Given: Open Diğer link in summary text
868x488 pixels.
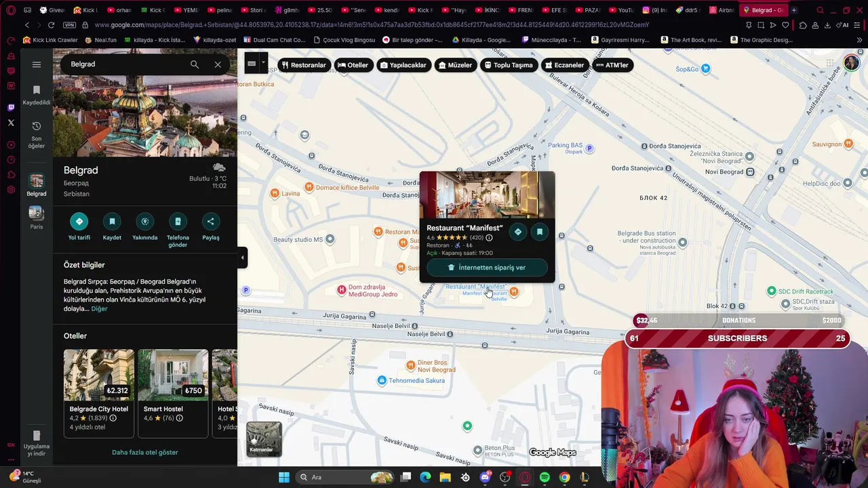Looking at the screenshot, I should pos(99,308).
